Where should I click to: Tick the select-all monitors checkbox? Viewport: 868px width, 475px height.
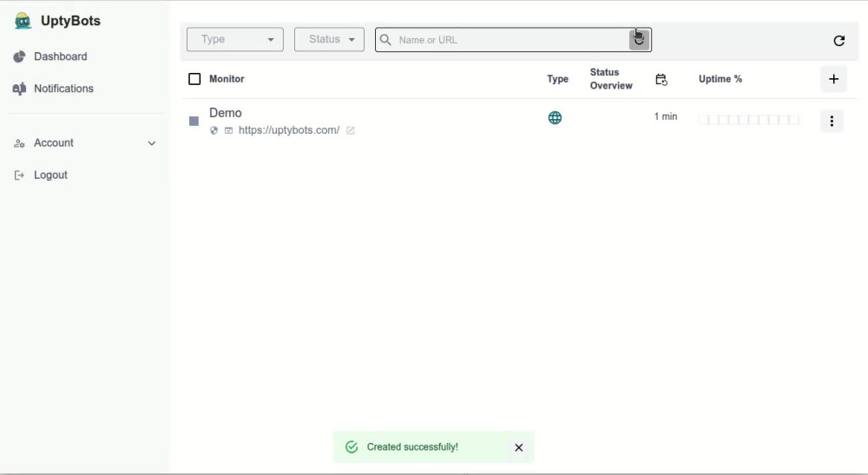pos(194,79)
